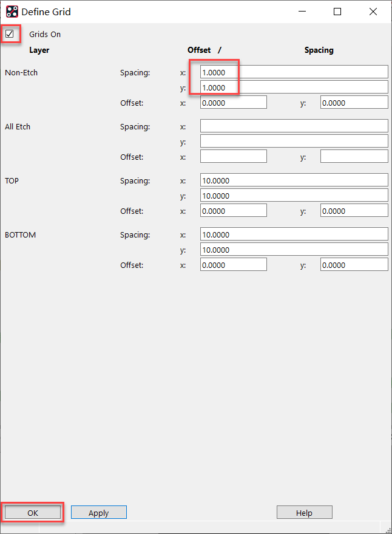The height and width of the screenshot is (534, 392).
Task: Toggle the Grids On checkbox
Action: [x=10, y=34]
